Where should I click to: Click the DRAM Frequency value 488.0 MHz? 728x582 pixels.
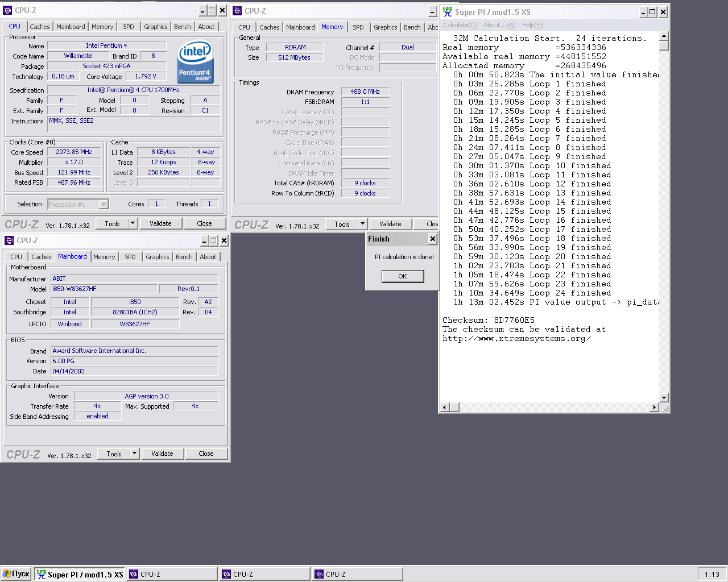tap(365, 92)
